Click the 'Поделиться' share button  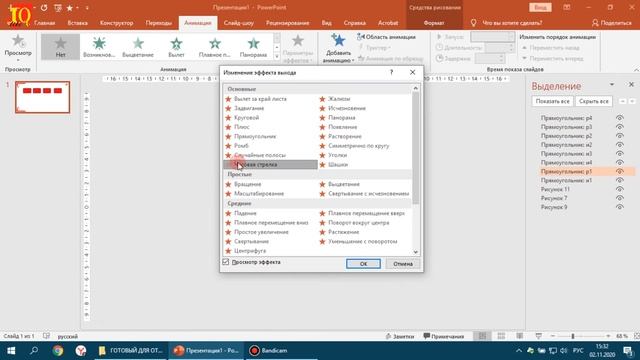pyautogui.click(x=611, y=23)
